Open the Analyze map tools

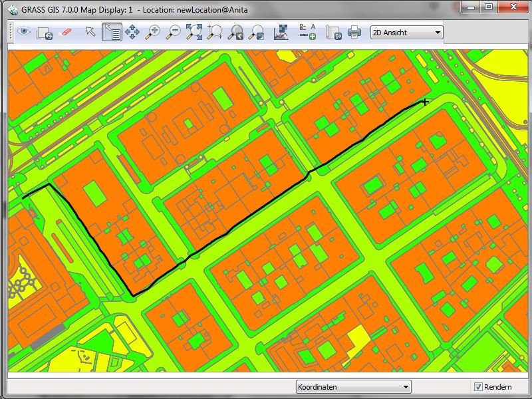281,32
